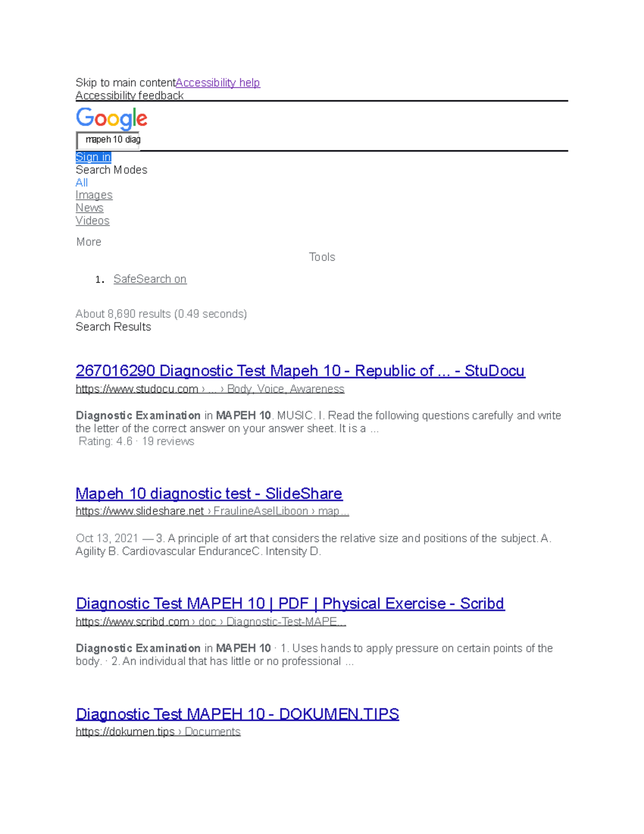Switch to the Images search mode
The image size is (644, 834).
[94, 195]
